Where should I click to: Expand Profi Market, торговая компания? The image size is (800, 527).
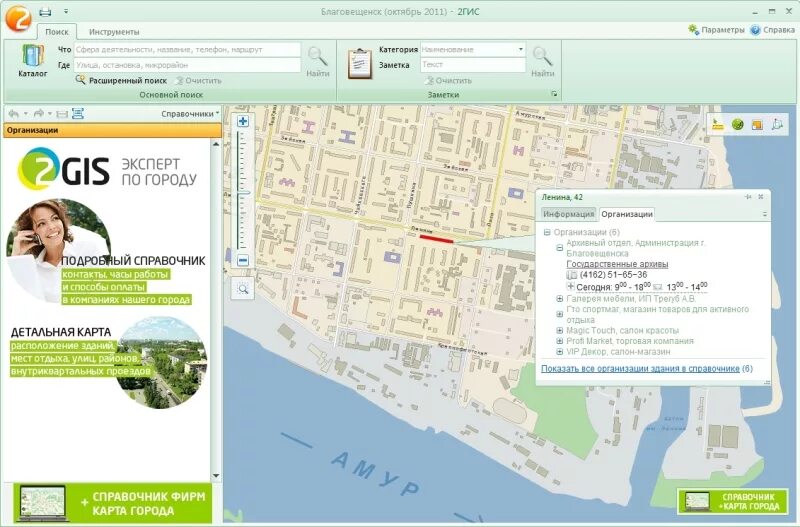560,341
